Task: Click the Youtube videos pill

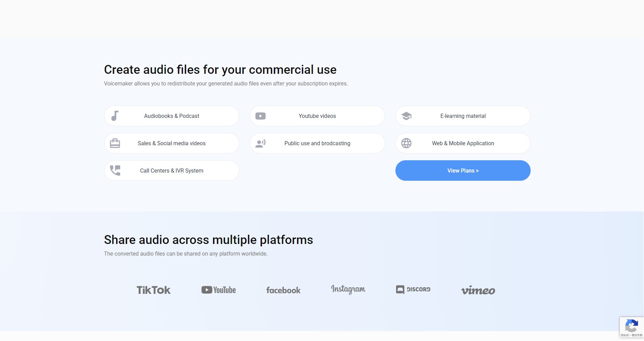Action: coord(317,116)
